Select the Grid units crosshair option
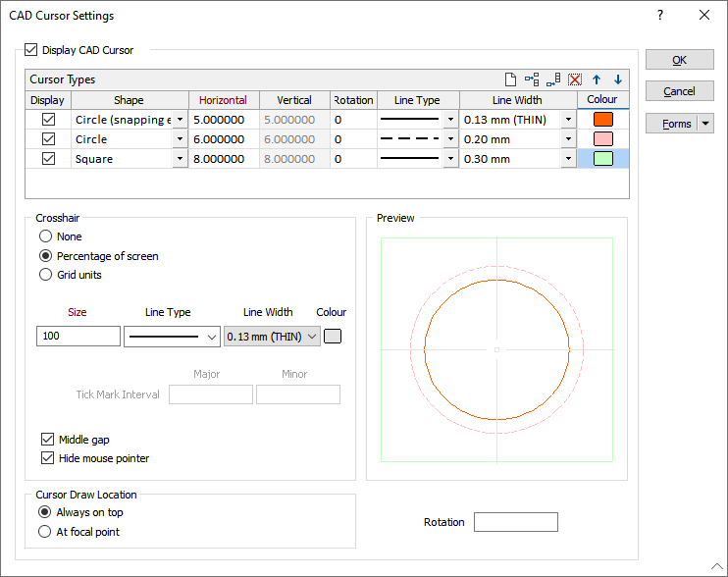The image size is (728, 577). point(46,275)
